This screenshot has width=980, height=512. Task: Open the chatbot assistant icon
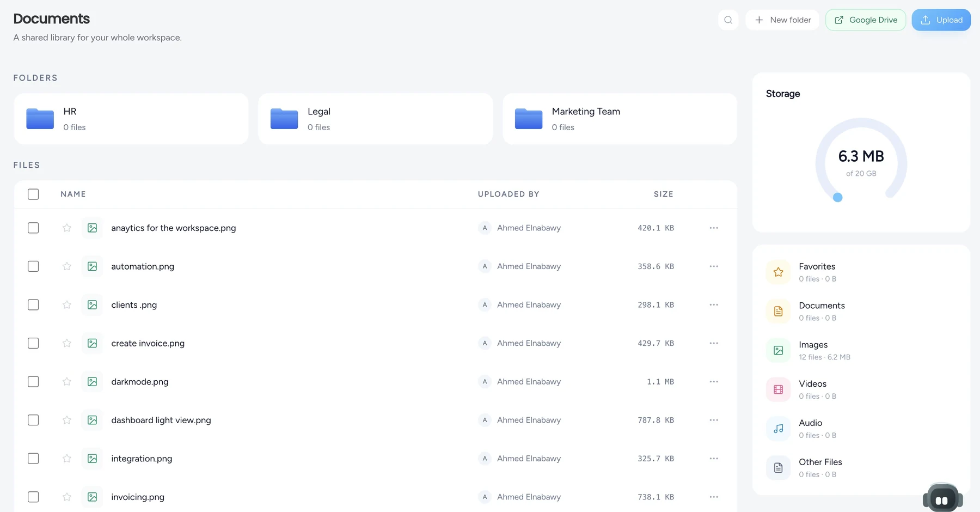coord(943,498)
